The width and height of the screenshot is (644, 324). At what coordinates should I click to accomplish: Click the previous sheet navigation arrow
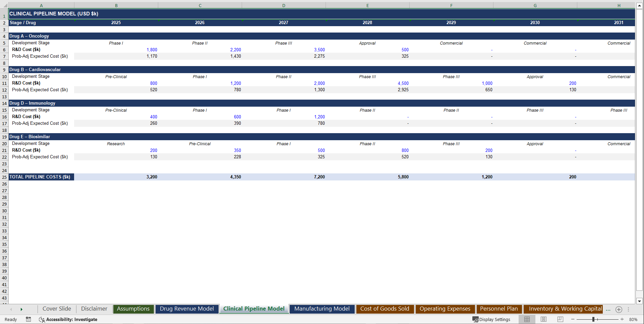11,309
